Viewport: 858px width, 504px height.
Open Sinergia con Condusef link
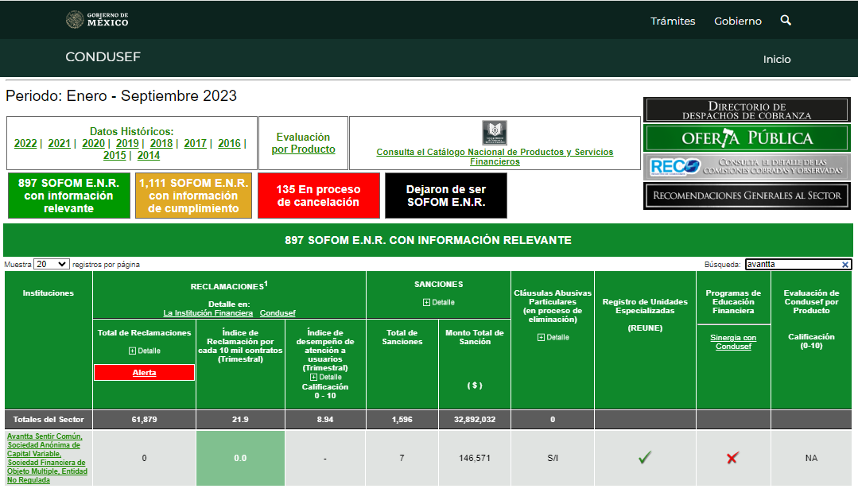tap(733, 342)
